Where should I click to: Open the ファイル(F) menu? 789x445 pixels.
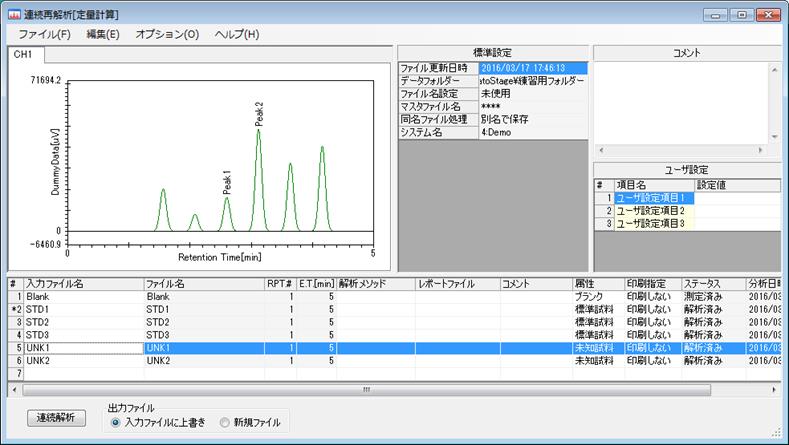point(44,34)
